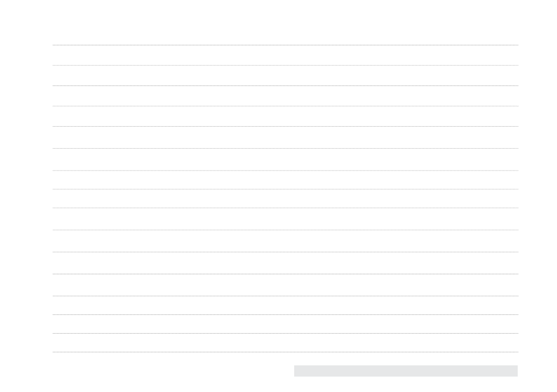
Task: Click the fifth dotted line from bottom
Action: [x=285, y=274]
